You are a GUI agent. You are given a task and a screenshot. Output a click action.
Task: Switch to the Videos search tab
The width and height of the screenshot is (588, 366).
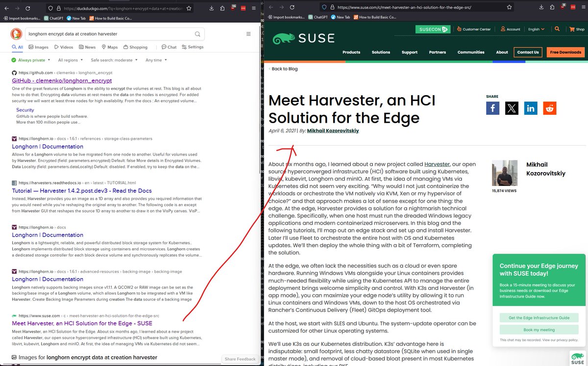64,47
